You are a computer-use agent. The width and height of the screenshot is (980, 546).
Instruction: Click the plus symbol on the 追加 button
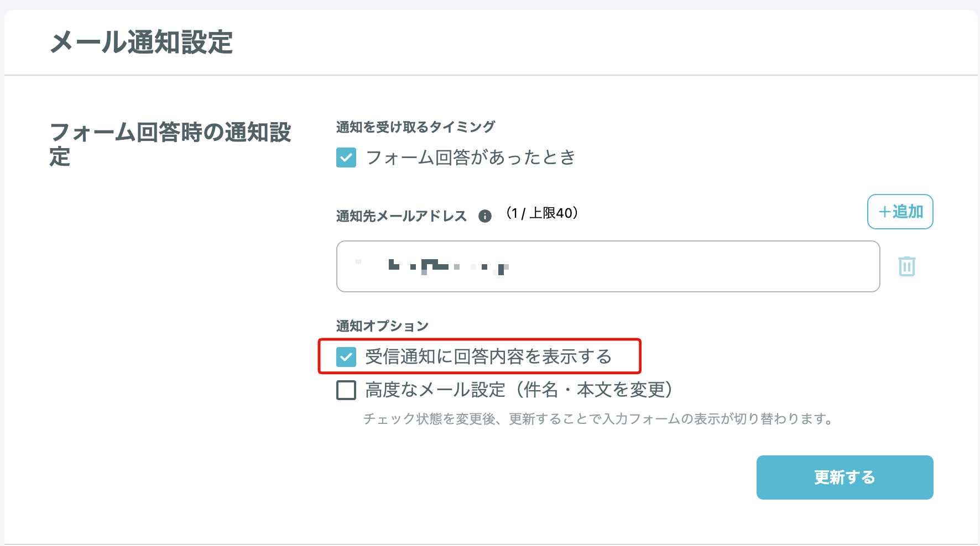click(x=884, y=212)
